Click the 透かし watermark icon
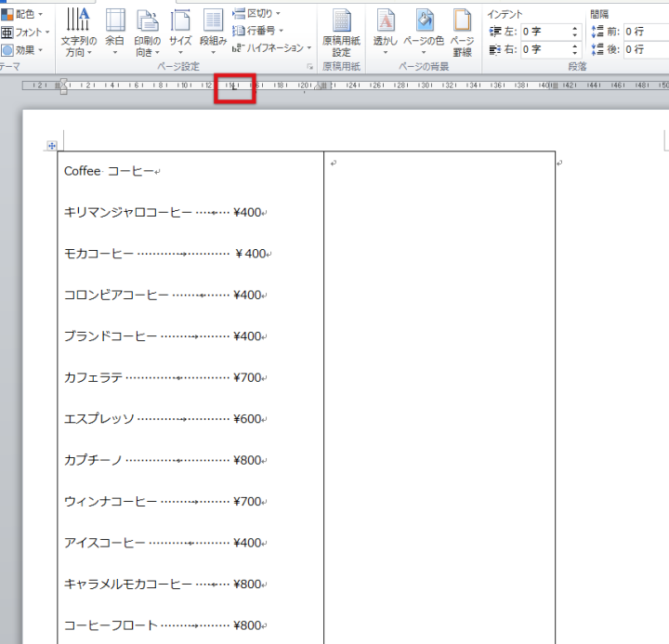This screenshot has height=644, width=669. pyautogui.click(x=386, y=20)
